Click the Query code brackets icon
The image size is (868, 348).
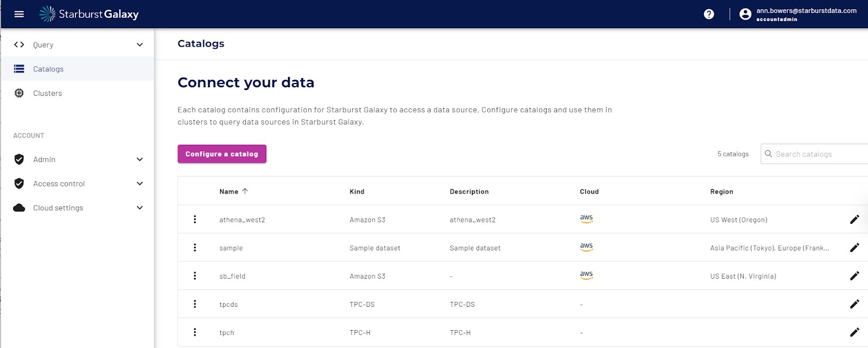coord(19,44)
